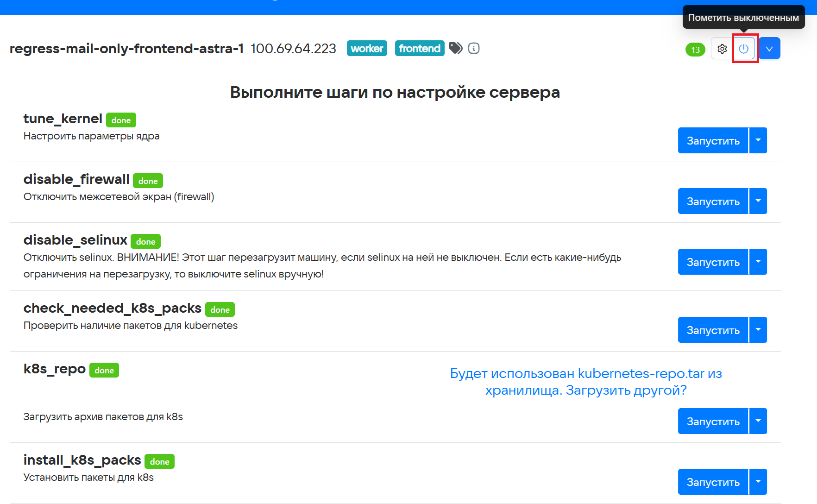Open dropdown arrow for install_k8s_packs step
The image size is (817, 504).
(758, 482)
